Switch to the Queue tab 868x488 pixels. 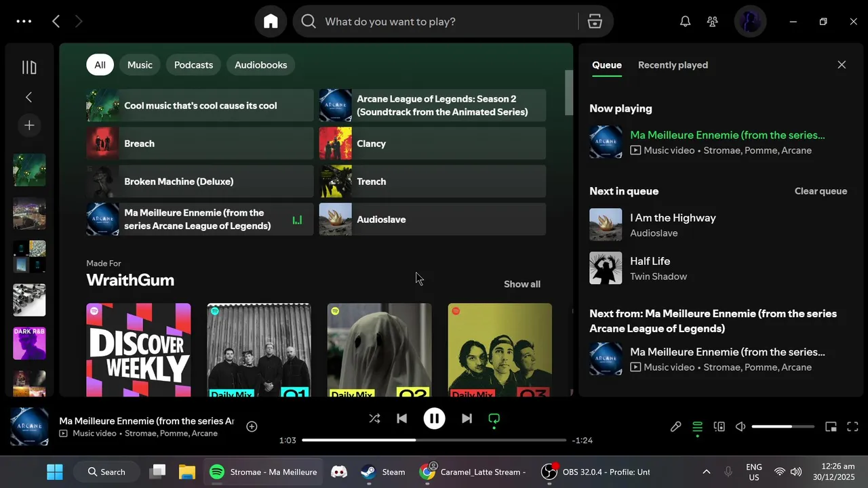(607, 65)
